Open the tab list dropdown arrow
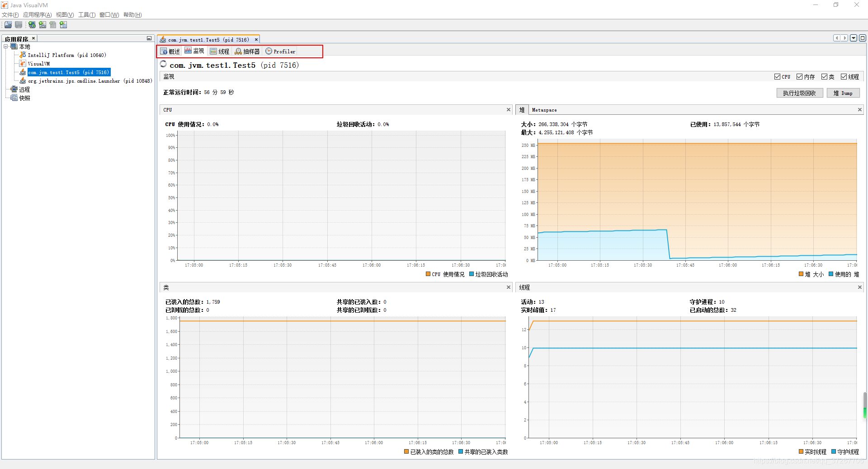 point(854,38)
